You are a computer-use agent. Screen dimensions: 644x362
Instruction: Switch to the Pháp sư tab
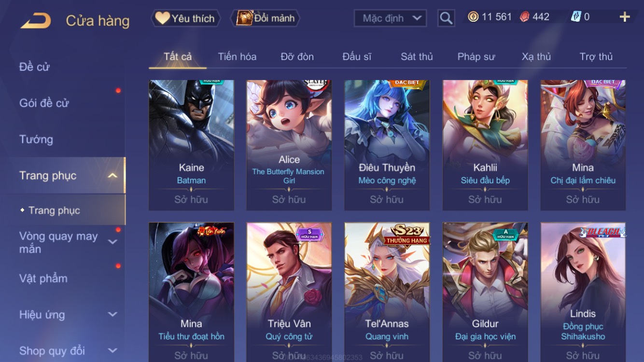(x=476, y=56)
